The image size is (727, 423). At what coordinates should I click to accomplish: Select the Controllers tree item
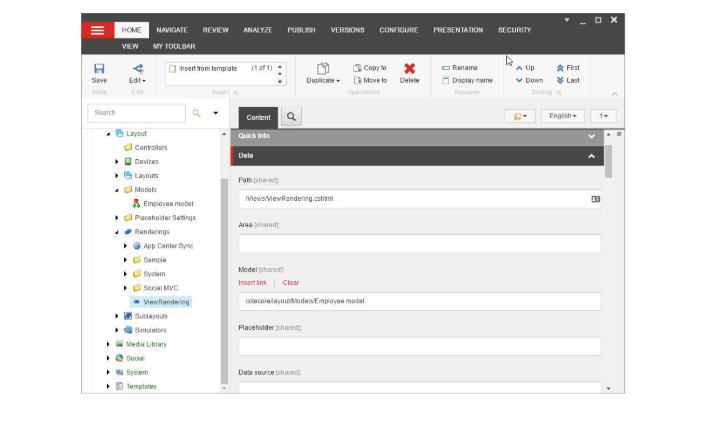(151, 147)
